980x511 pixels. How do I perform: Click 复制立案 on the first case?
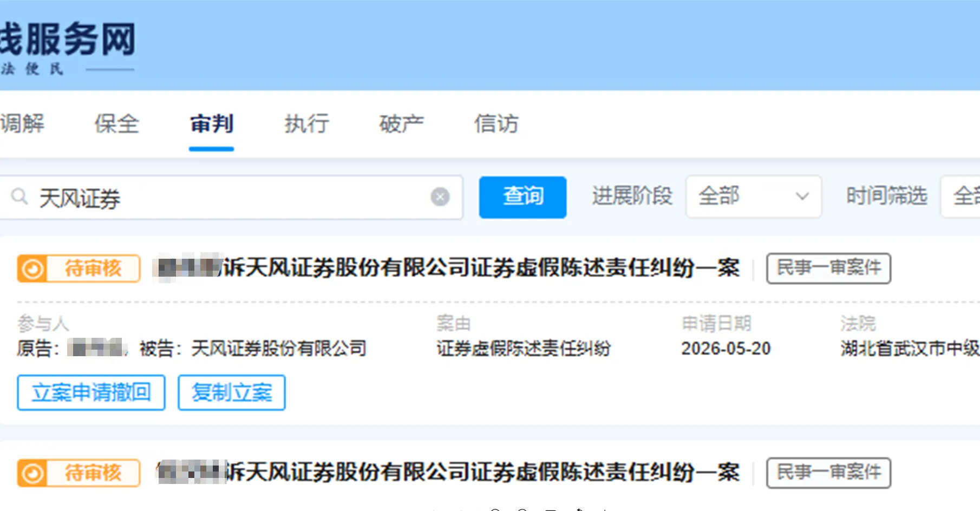point(232,392)
